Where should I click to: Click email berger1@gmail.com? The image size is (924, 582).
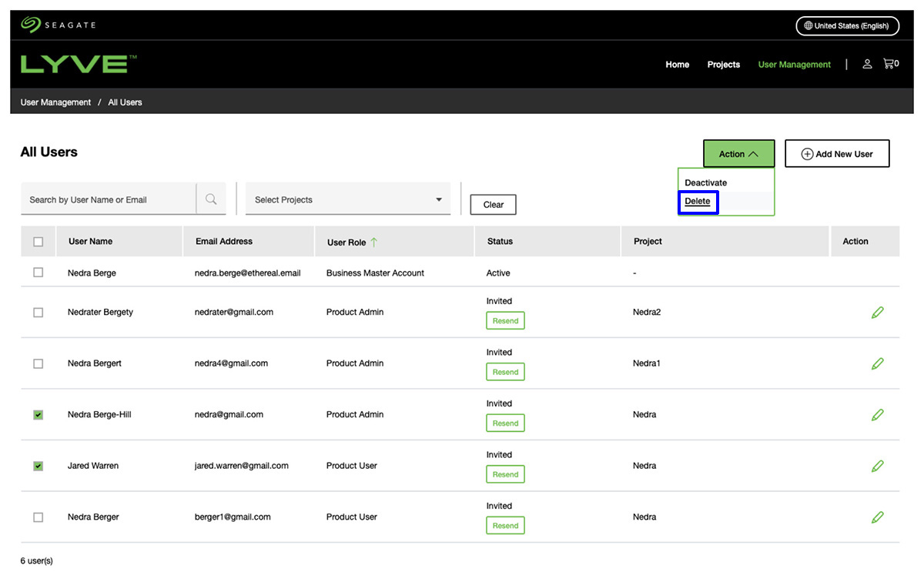[233, 517]
